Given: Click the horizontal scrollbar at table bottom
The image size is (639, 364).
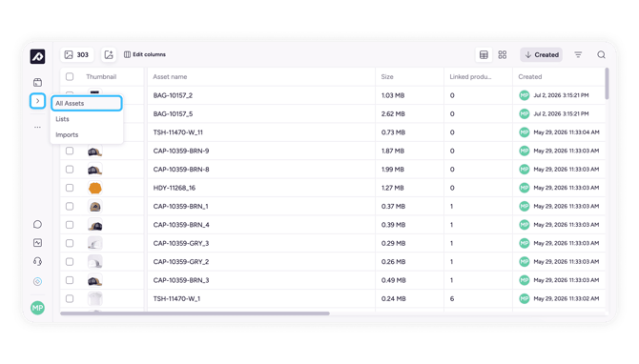Looking at the screenshot, I should coord(195,313).
